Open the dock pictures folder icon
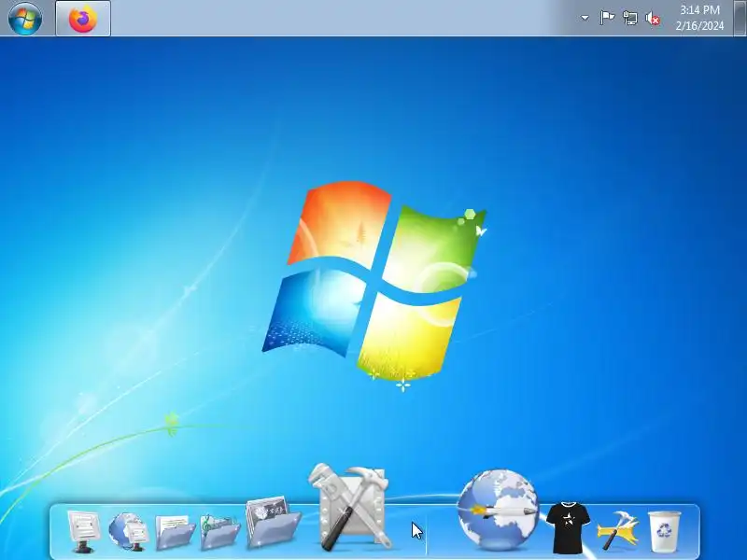Viewport: 747px width, 560px height. click(273, 522)
